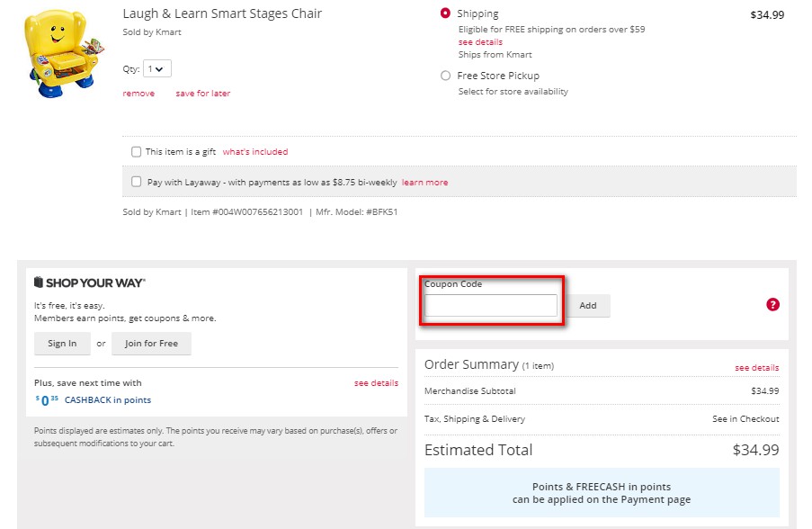This screenshot has height=529, width=812.
Task: Check the This item is a gift box
Action: (x=136, y=152)
